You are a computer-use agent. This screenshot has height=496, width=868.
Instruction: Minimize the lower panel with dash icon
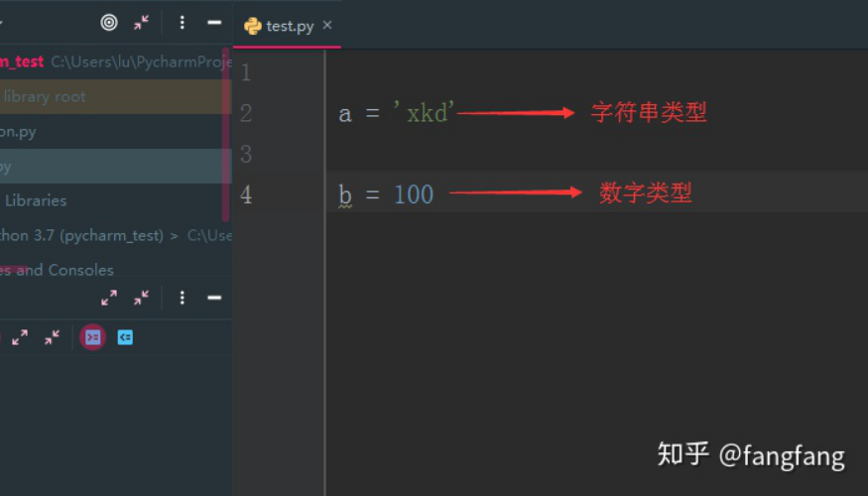tap(213, 298)
